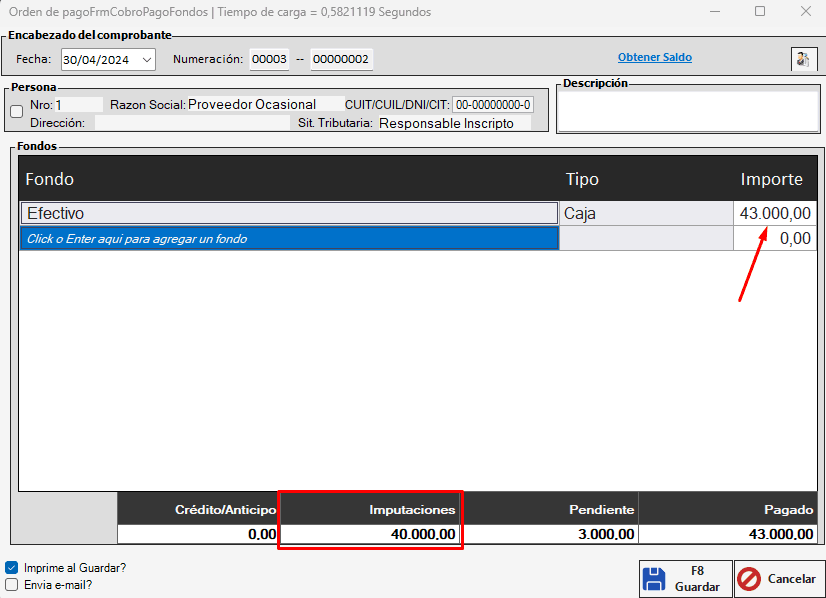Image resolution: width=826 pixels, height=598 pixels.
Task: Click the Obtener Saldo link
Action: [x=654, y=58]
